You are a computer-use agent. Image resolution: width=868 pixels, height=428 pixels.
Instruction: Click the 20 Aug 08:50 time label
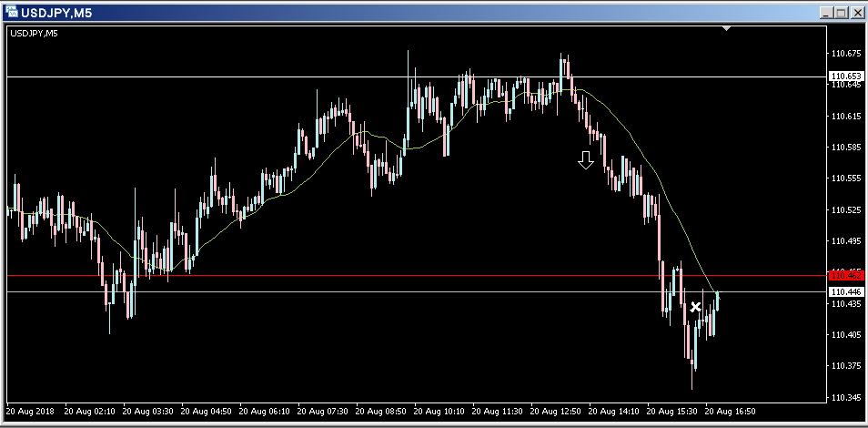(380, 412)
